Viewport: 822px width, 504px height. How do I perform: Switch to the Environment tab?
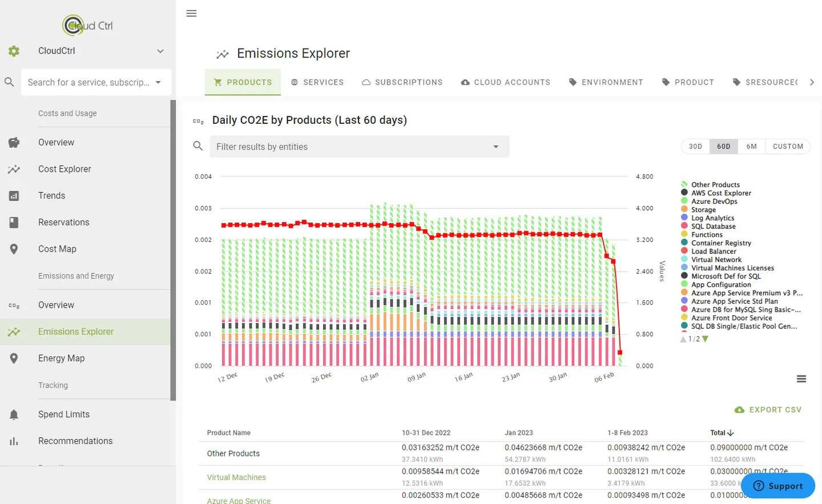coord(606,82)
